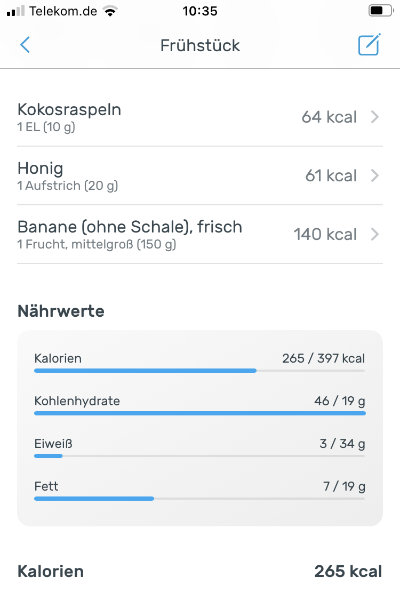This screenshot has width=400, height=593.
Task: Expand the Honig entry chevron
Action: [x=375, y=175]
